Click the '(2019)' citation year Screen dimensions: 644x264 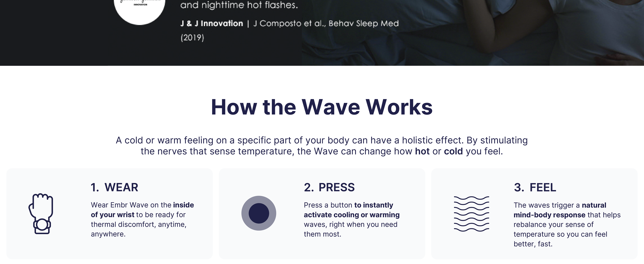(x=192, y=38)
